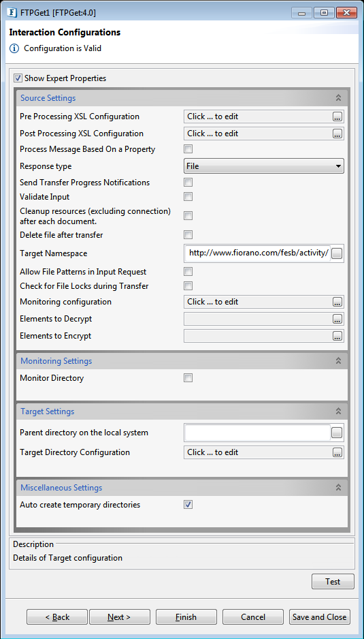The image size is (364, 639).
Task: Open Monitoring configuration ellipsis editor
Action: pyautogui.click(x=337, y=302)
